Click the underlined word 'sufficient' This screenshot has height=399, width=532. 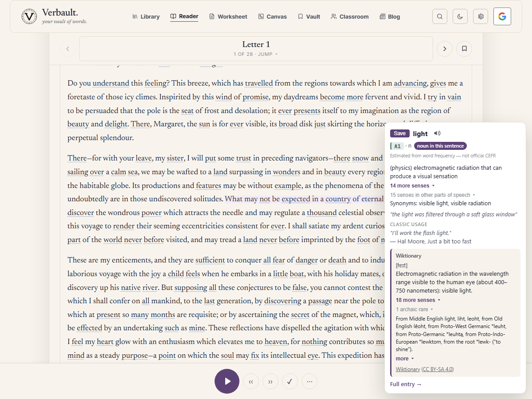(210, 261)
